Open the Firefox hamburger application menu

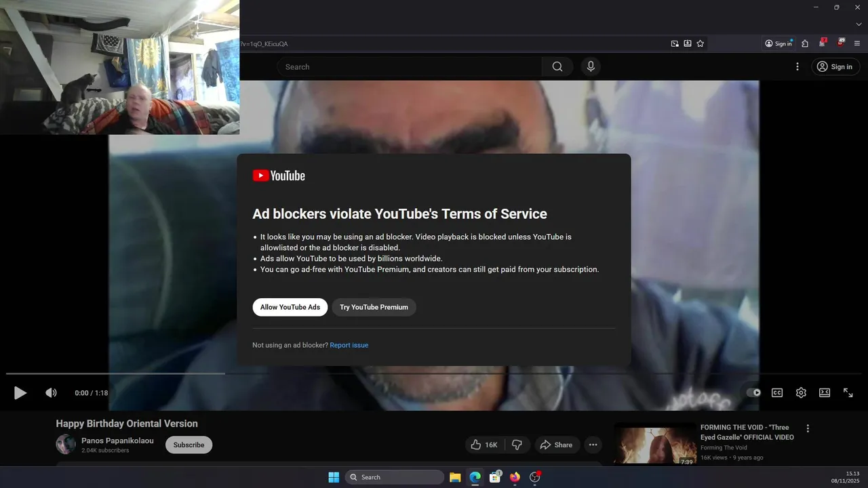(x=858, y=43)
